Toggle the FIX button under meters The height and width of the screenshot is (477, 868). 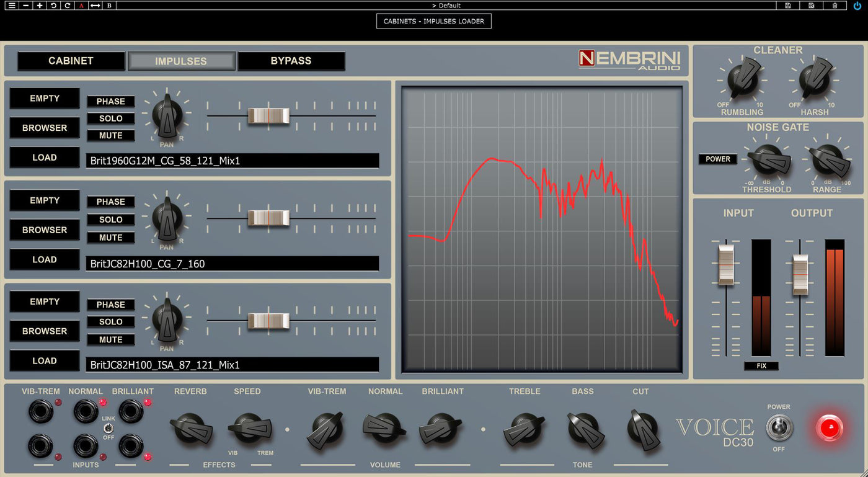tap(761, 366)
